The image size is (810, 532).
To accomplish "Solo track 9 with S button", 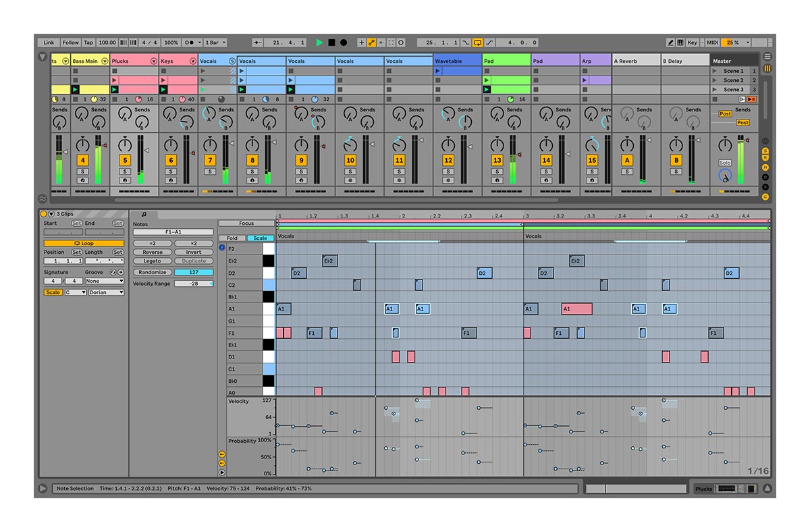I will click(x=301, y=171).
